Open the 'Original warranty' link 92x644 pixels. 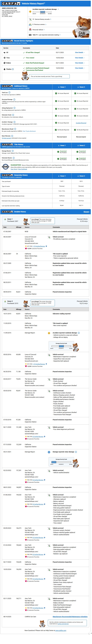(x=6, y=138)
